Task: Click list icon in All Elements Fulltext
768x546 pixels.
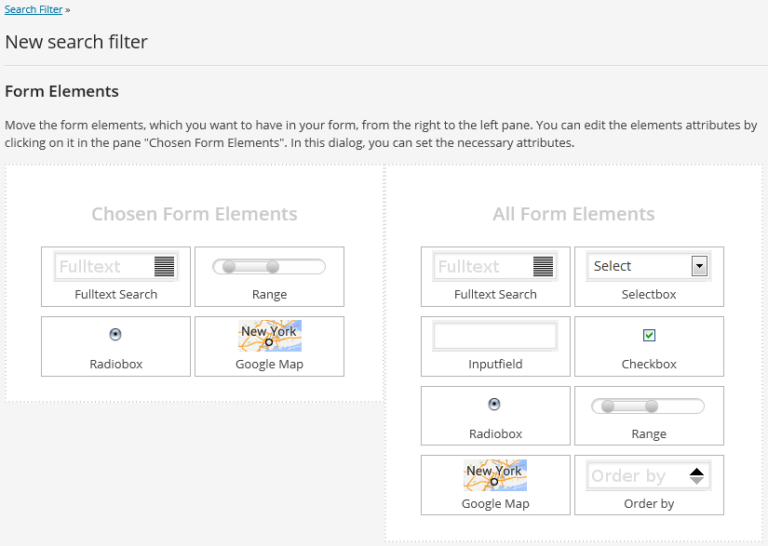Action: [543, 266]
